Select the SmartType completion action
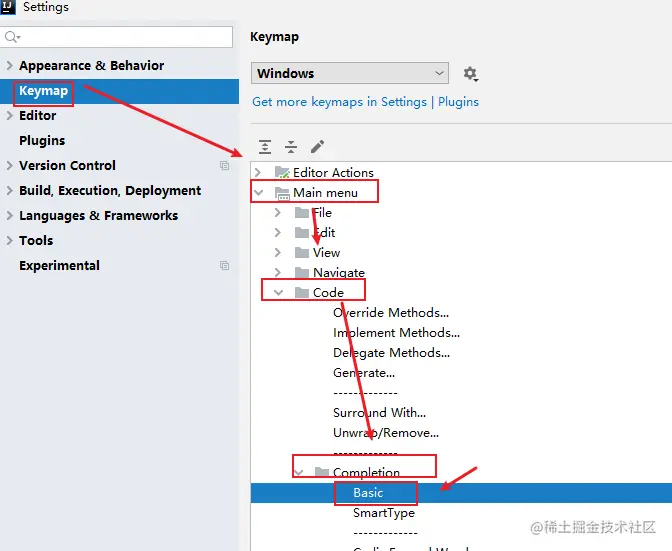The width and height of the screenshot is (672, 551). (384, 513)
